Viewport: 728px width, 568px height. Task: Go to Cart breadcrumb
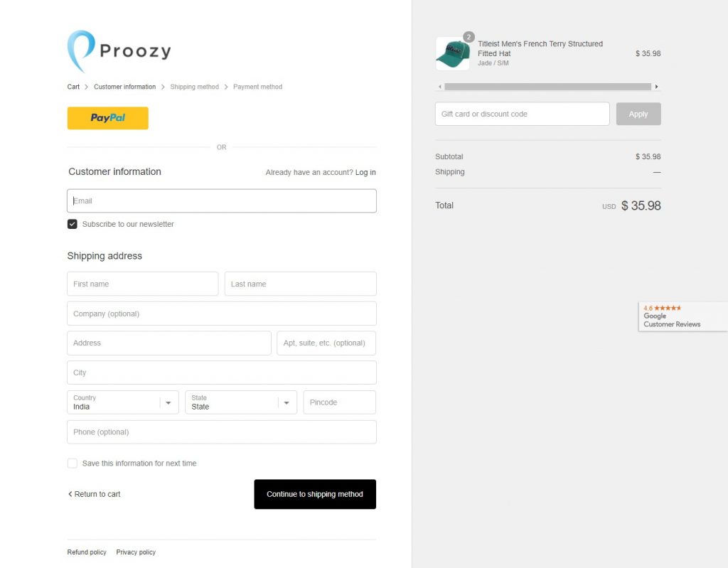click(x=73, y=87)
